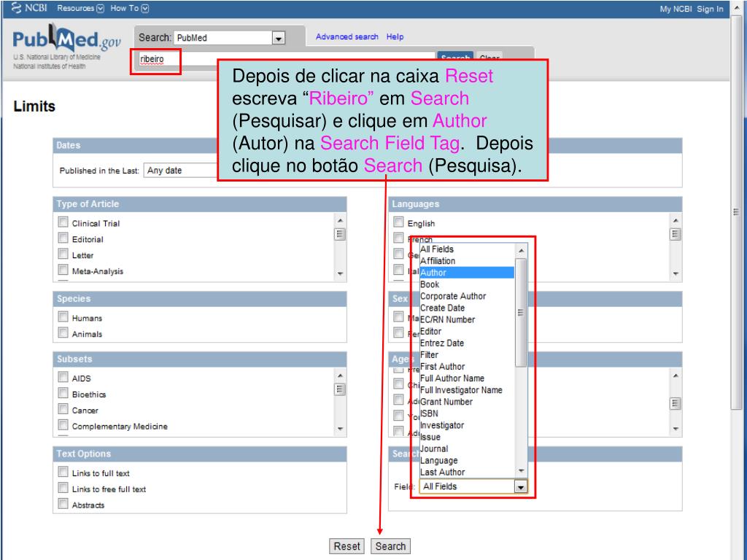Check the Links to full text checkbox

click(63, 472)
